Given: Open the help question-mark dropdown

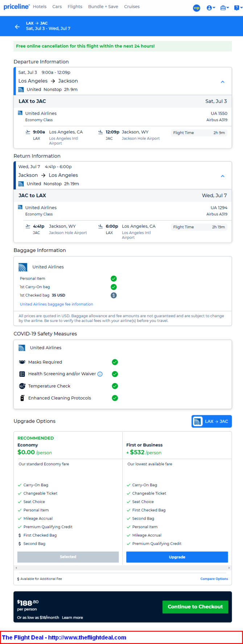Looking at the screenshot, I should point(238,8).
